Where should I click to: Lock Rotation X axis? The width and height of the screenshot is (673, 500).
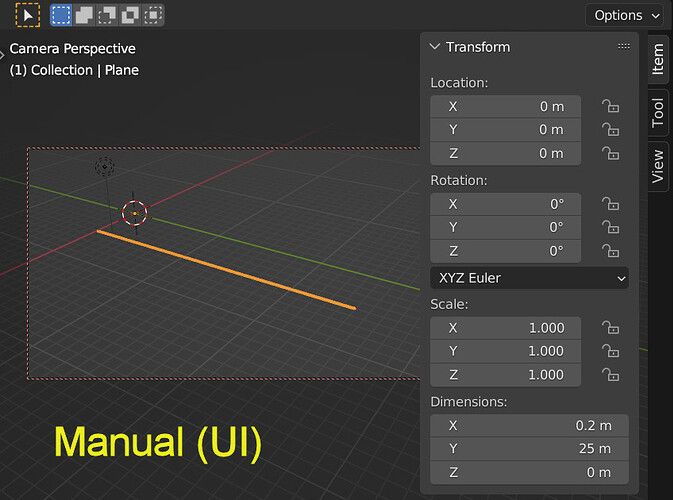pos(610,203)
